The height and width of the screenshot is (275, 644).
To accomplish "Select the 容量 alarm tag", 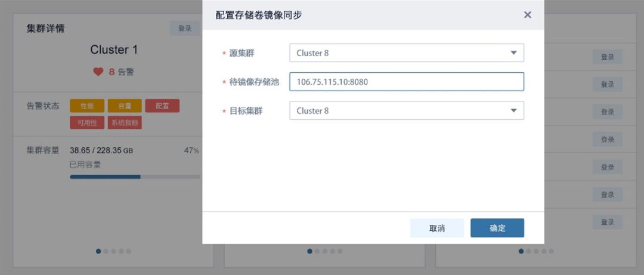I will [x=125, y=106].
